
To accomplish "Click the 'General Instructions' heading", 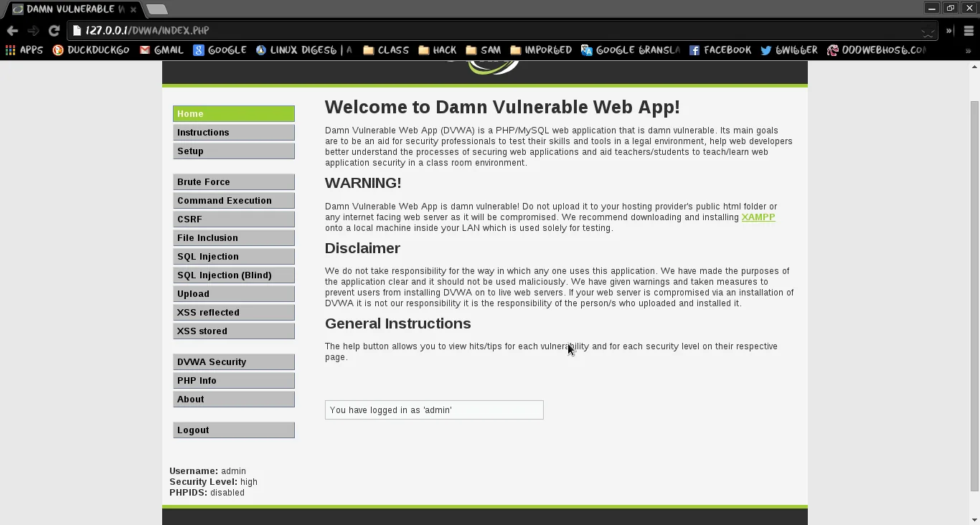I will pos(397,323).
